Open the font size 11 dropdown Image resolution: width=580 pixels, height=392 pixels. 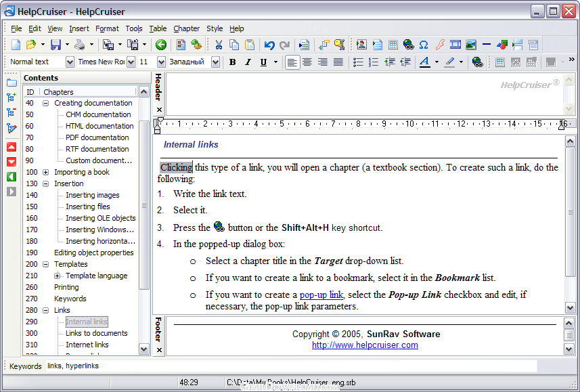161,62
